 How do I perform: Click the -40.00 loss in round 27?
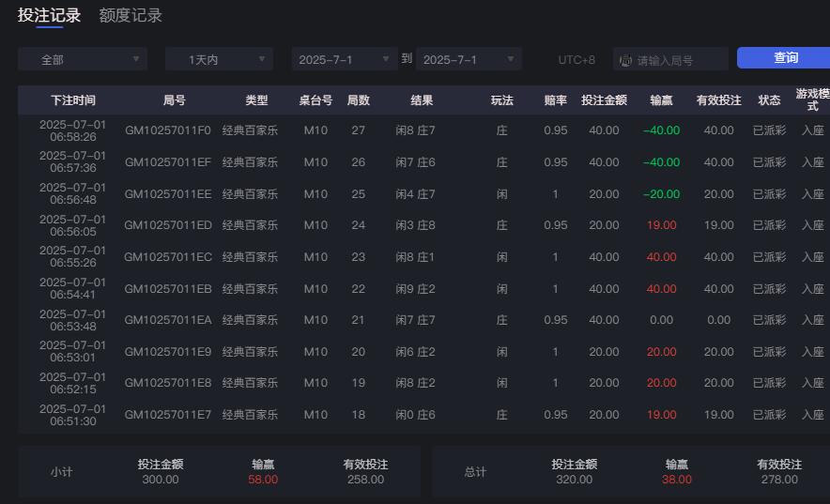661,130
